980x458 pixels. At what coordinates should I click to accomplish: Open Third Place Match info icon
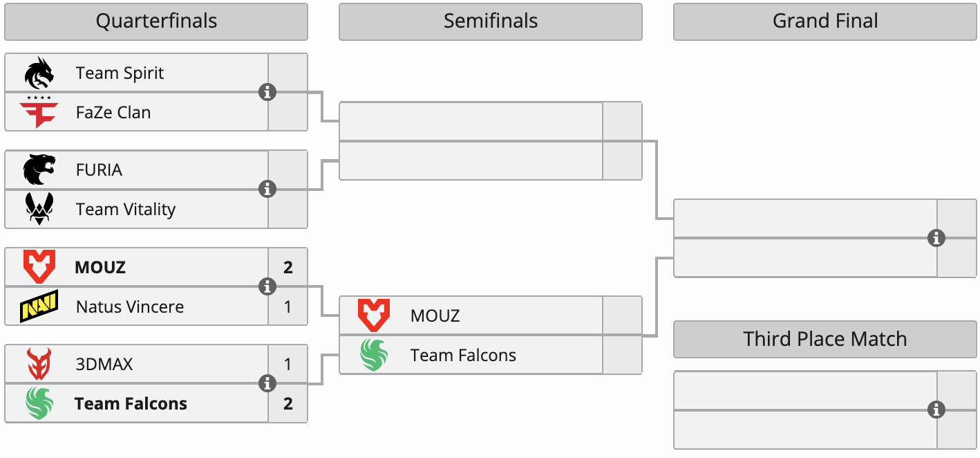(936, 410)
